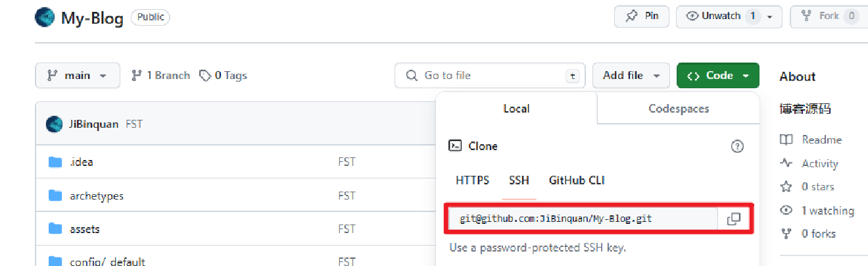The image size is (868, 266).
Task: Click JiBinquan's commit author avatar
Action: click(x=54, y=124)
